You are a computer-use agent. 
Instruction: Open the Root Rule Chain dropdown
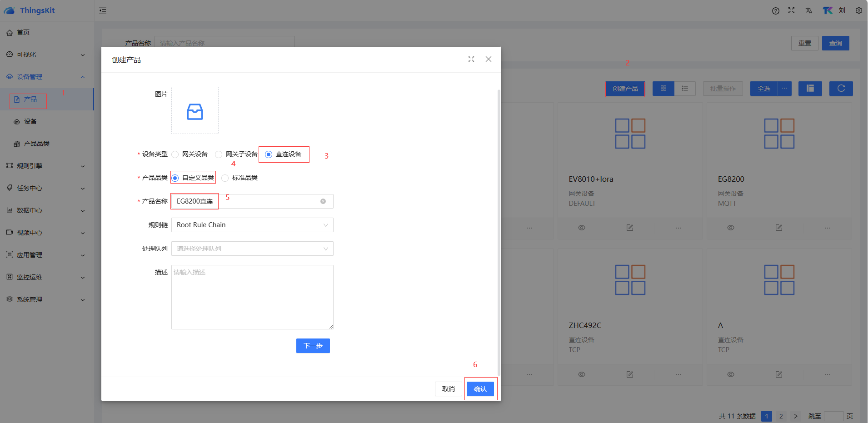tap(252, 225)
